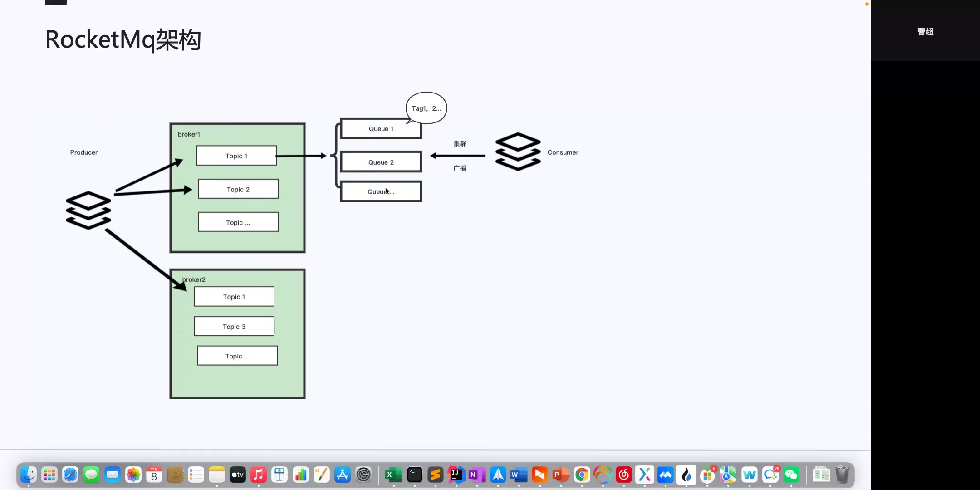Open the Messages app in dock

pos(91,475)
